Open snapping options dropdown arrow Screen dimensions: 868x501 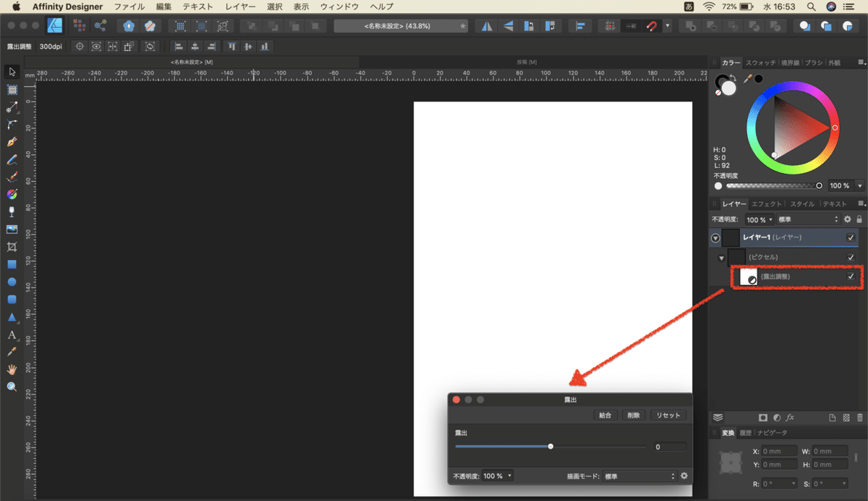[x=668, y=26]
